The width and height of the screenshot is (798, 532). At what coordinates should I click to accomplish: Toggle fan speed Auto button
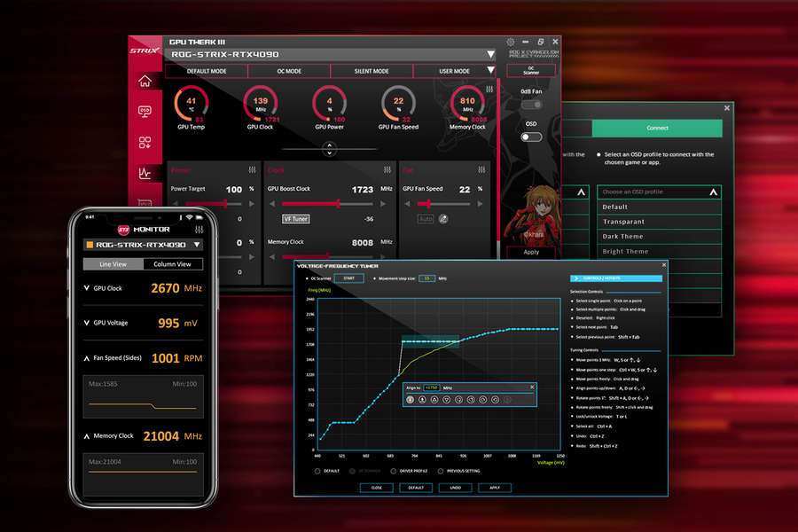(x=426, y=219)
